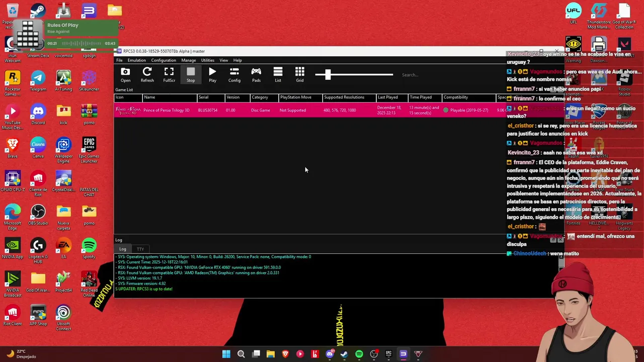644x362 pixels.
Task: Open the CPUID CPU-Z desktop shortcut
Action: tap(12, 182)
